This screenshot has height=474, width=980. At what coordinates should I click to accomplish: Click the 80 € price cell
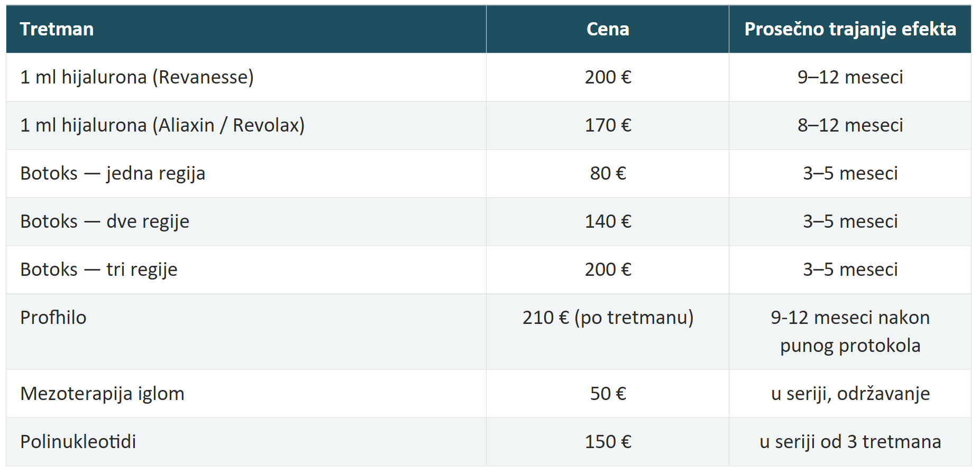[x=608, y=173]
